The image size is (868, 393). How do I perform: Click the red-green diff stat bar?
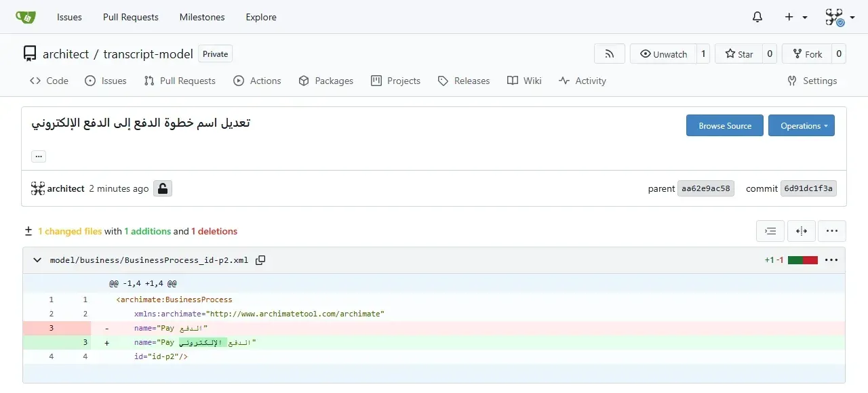(803, 260)
